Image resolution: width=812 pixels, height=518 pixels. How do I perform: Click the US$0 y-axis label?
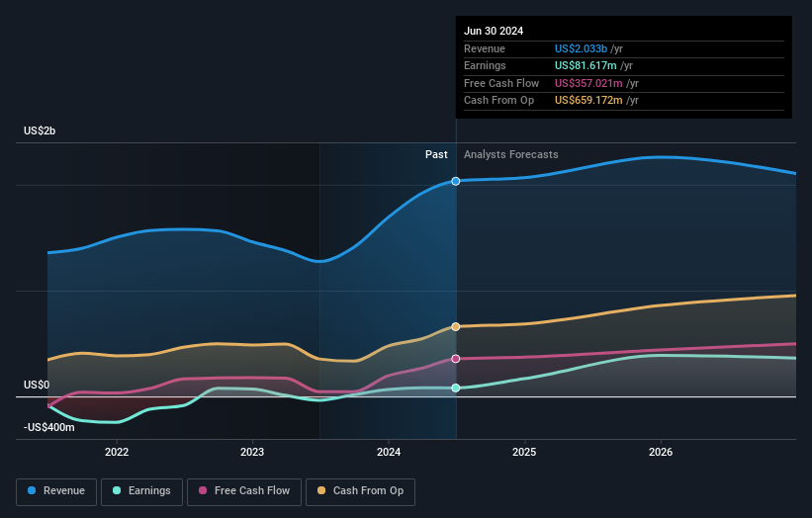pyautogui.click(x=37, y=385)
